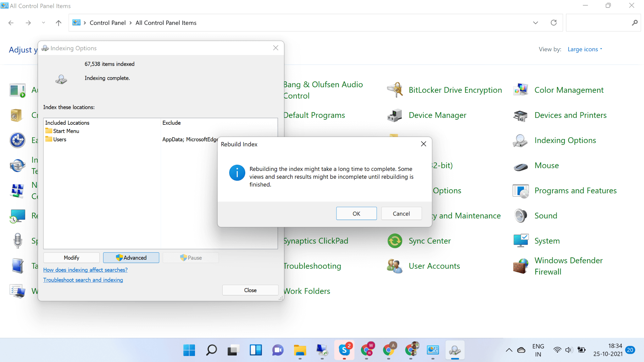
Task: Open the Mouse settings icon
Action: click(521, 166)
